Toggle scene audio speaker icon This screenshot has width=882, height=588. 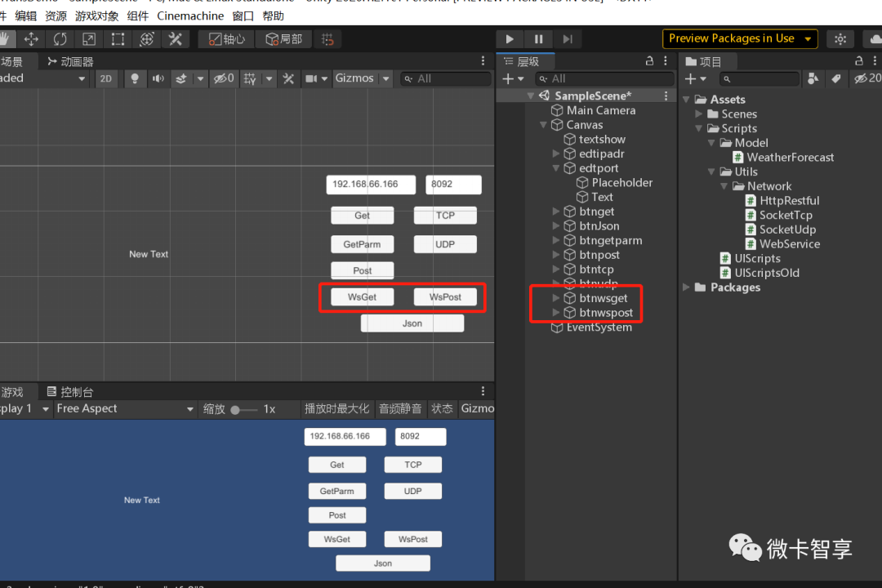(158, 78)
